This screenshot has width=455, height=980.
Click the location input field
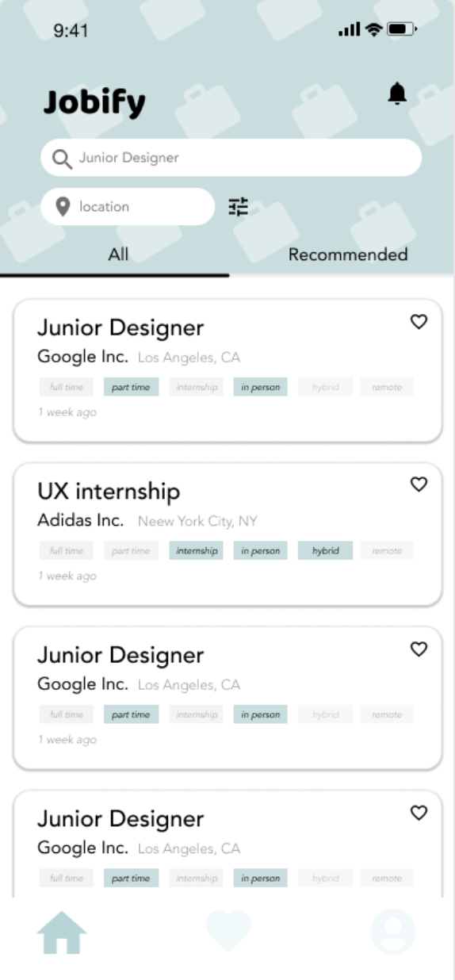(128, 207)
